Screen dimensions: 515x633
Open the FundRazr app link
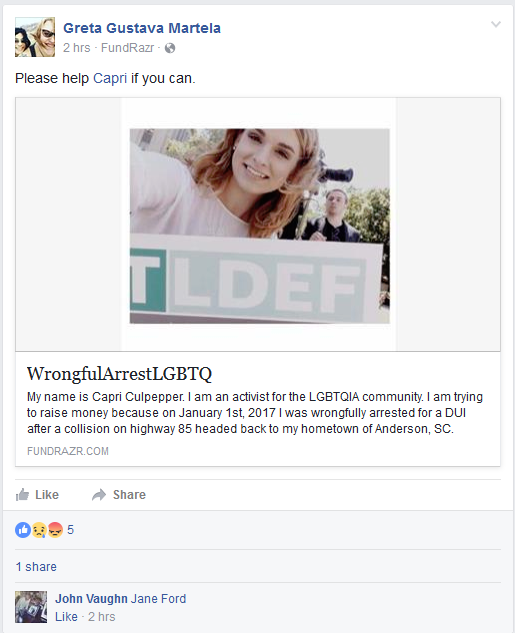pos(128,48)
